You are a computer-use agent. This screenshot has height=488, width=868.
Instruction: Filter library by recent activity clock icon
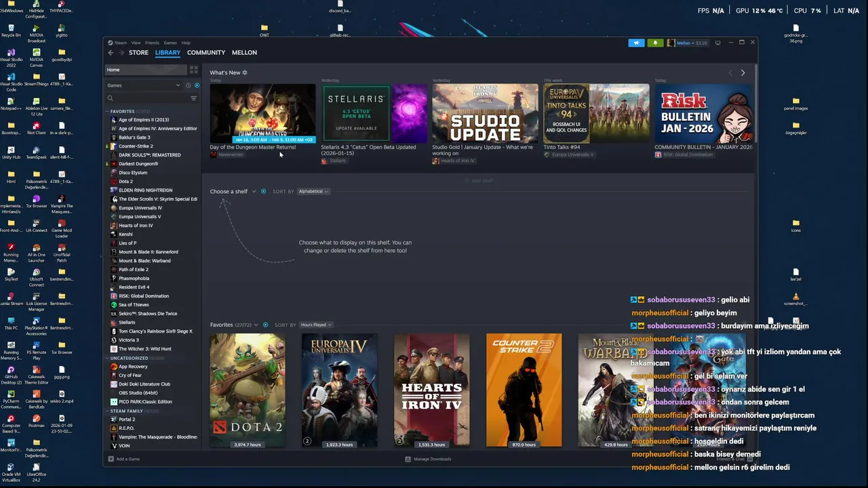(188, 85)
